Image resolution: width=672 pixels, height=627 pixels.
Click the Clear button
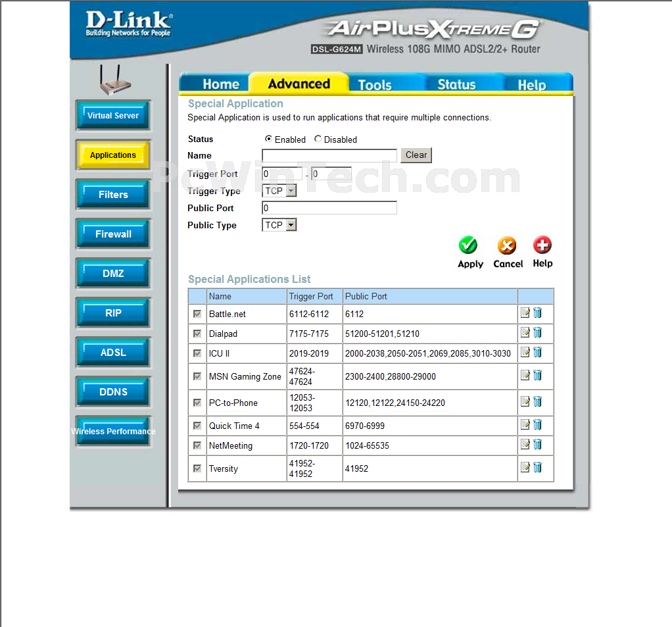pos(416,155)
